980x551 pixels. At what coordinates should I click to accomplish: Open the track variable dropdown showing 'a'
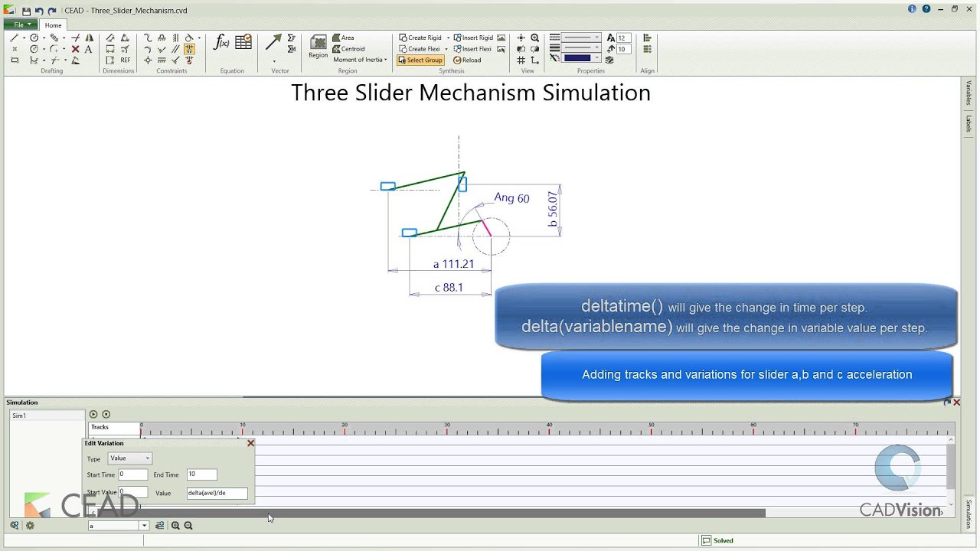click(119, 526)
